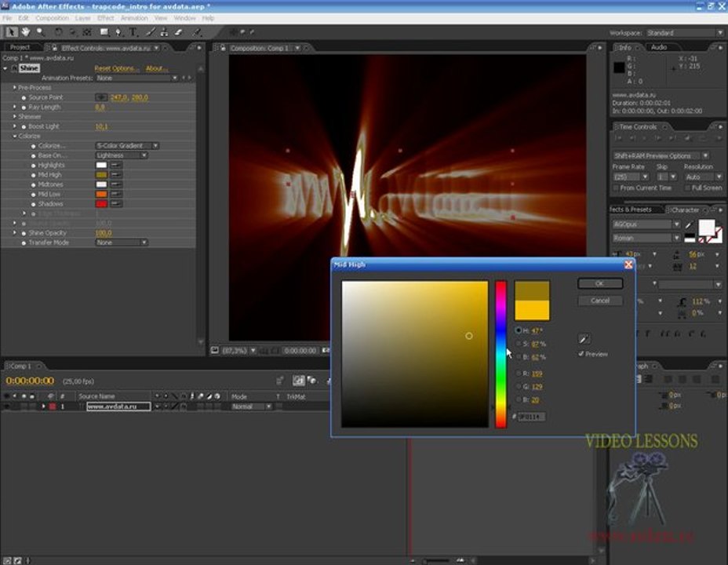Toggle Shine effect enable icon
Viewport: 728px width, 565px height.
(x=14, y=67)
